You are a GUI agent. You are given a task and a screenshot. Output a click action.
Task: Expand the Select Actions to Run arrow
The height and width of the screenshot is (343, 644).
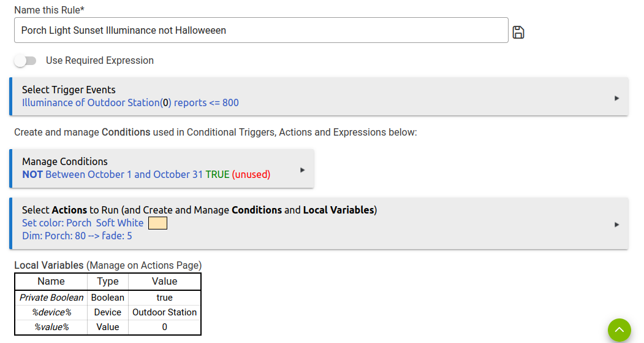pyautogui.click(x=616, y=225)
